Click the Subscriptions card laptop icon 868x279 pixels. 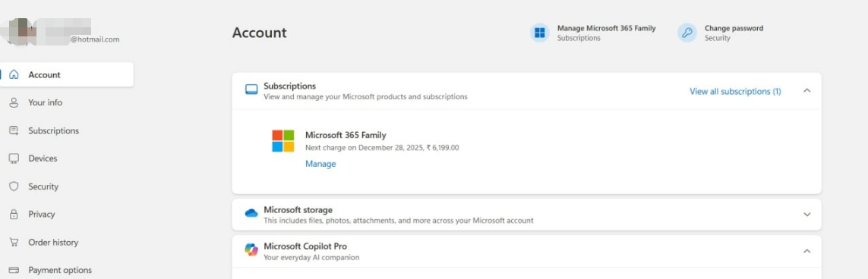(251, 89)
